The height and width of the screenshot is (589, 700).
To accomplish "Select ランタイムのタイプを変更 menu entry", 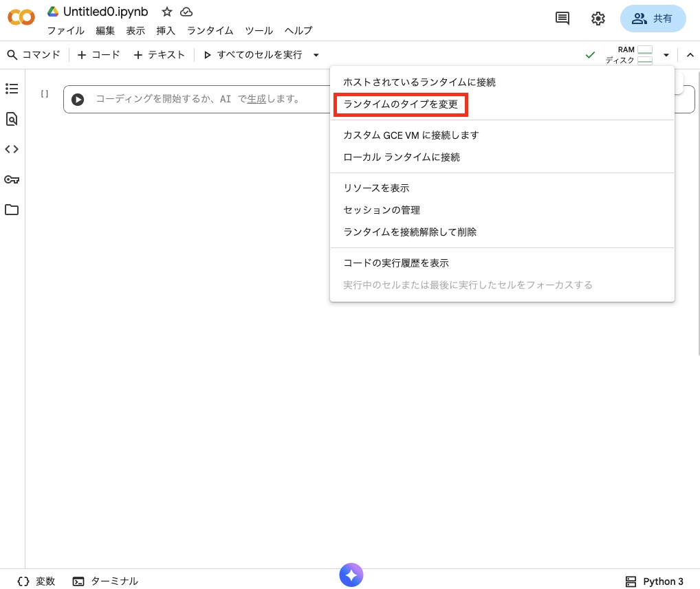I will [400, 104].
